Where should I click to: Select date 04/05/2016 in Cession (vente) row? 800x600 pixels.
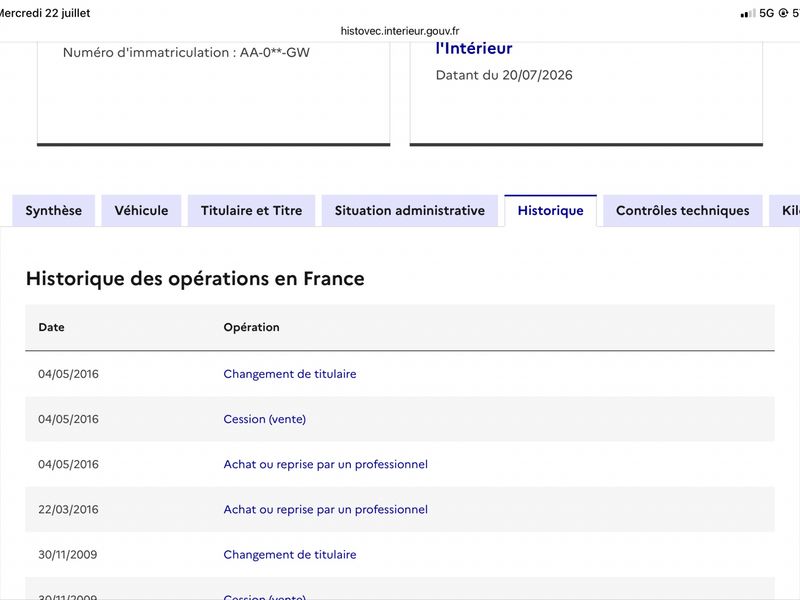click(x=68, y=419)
